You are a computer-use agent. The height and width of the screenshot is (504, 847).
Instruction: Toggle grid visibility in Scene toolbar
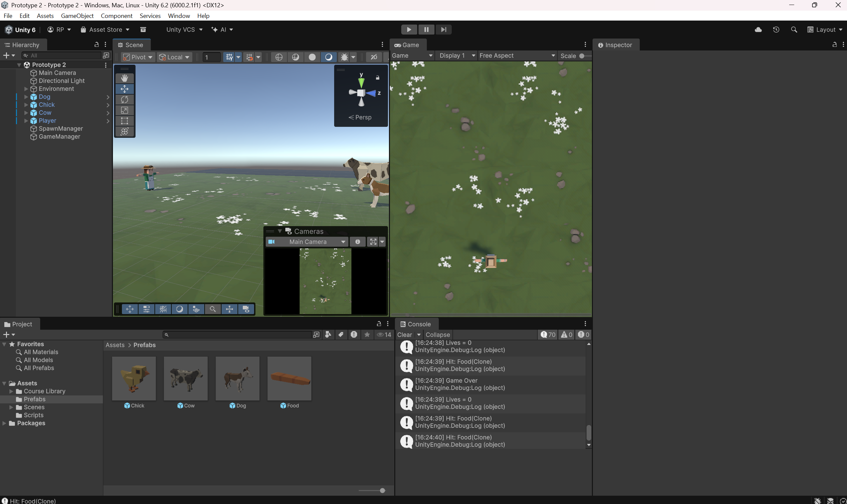[229, 57]
